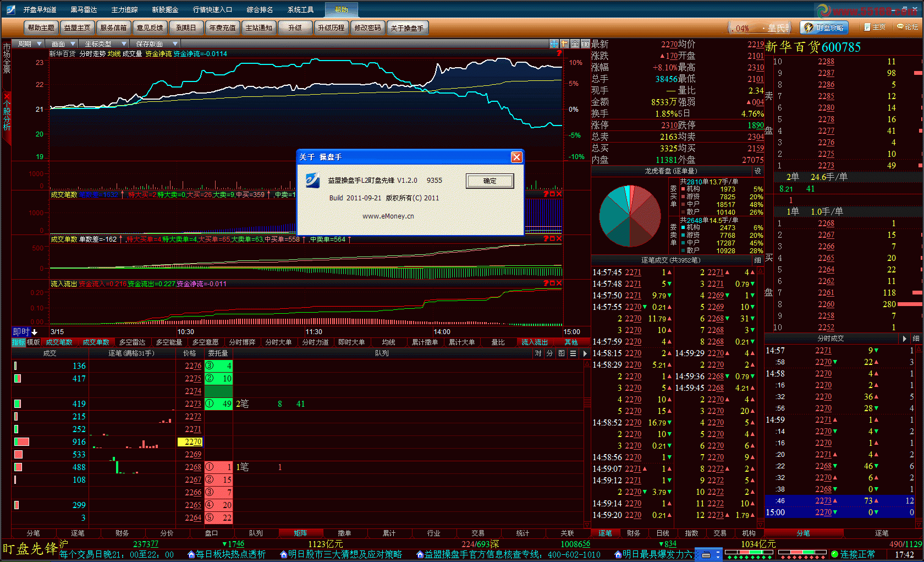Expand the 保存版面 dropdown

click(156, 43)
